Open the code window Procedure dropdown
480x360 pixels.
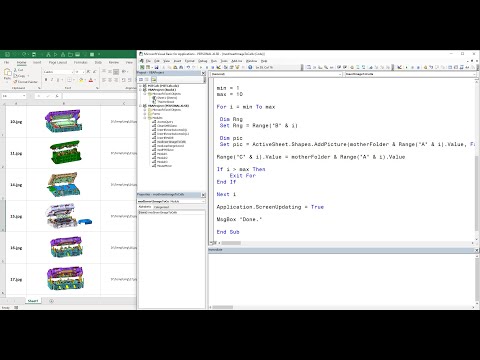[x=475, y=74]
